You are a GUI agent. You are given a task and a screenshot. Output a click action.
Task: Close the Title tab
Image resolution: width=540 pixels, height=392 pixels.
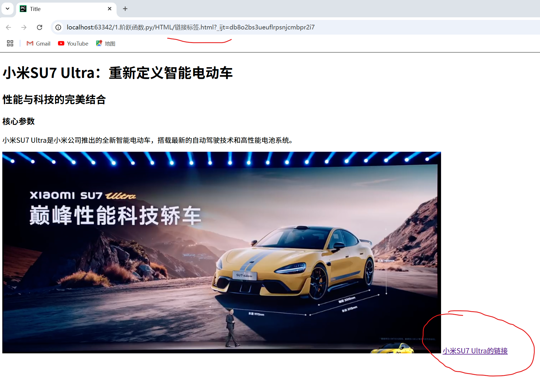[x=110, y=9]
